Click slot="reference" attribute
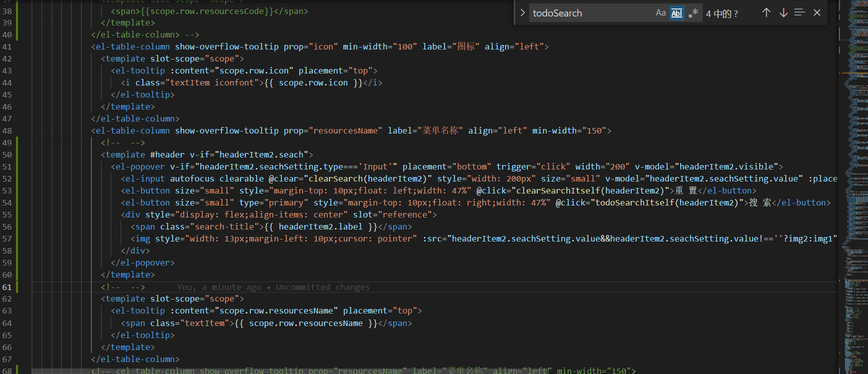 (x=392, y=214)
